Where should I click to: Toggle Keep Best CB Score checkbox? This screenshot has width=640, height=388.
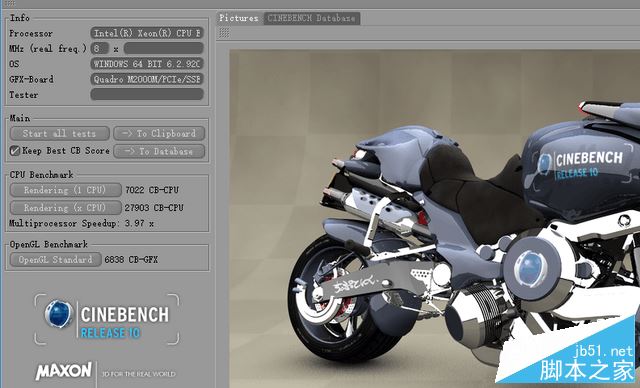click(15, 151)
